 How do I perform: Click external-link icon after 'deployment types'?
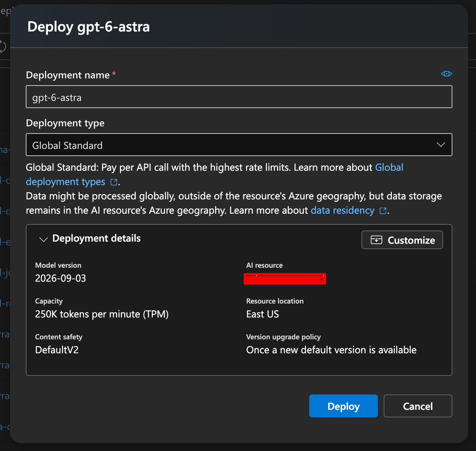point(114,182)
